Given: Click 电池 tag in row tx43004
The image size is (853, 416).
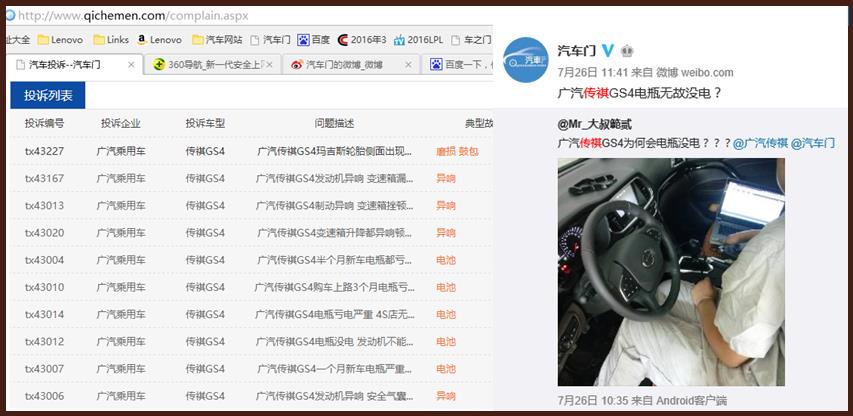Looking at the screenshot, I should pyautogui.click(x=446, y=260).
